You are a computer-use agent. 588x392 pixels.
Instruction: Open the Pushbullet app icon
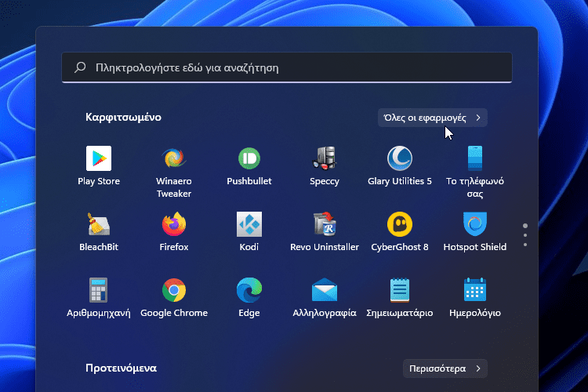tap(249, 159)
